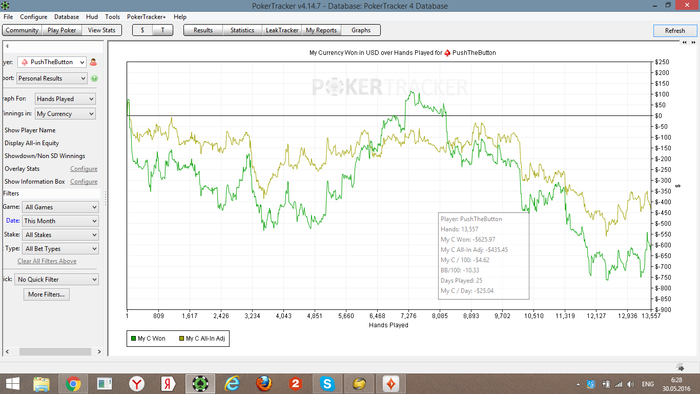
Task: Open the Hands Played graph dropdown
Action: 65,99
